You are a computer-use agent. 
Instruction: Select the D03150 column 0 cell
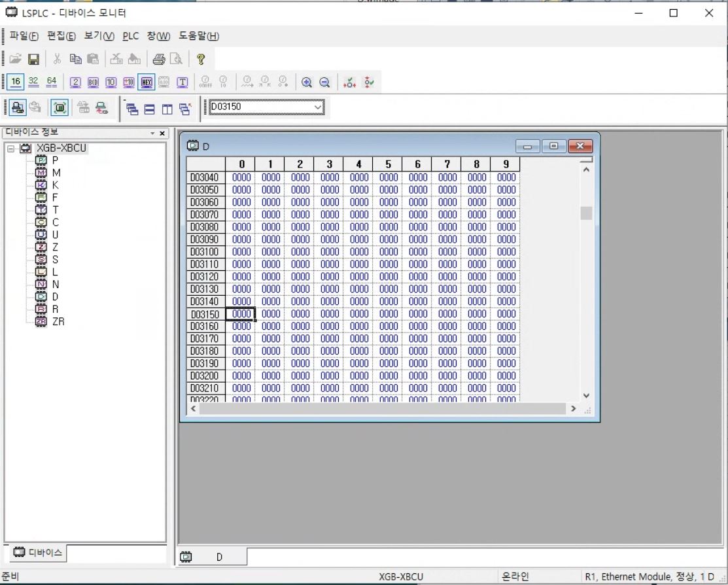pos(241,314)
